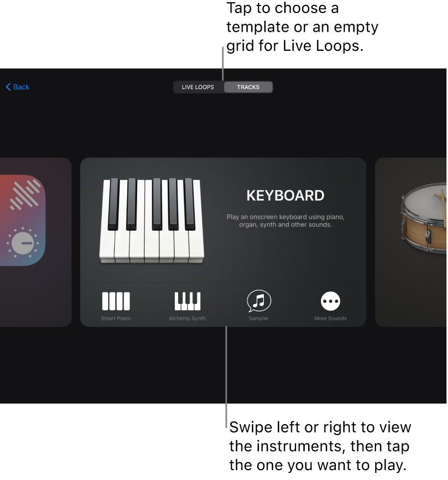Open the Alchemy Synth instrument
This screenshot has height=480, width=448.
coord(187,301)
